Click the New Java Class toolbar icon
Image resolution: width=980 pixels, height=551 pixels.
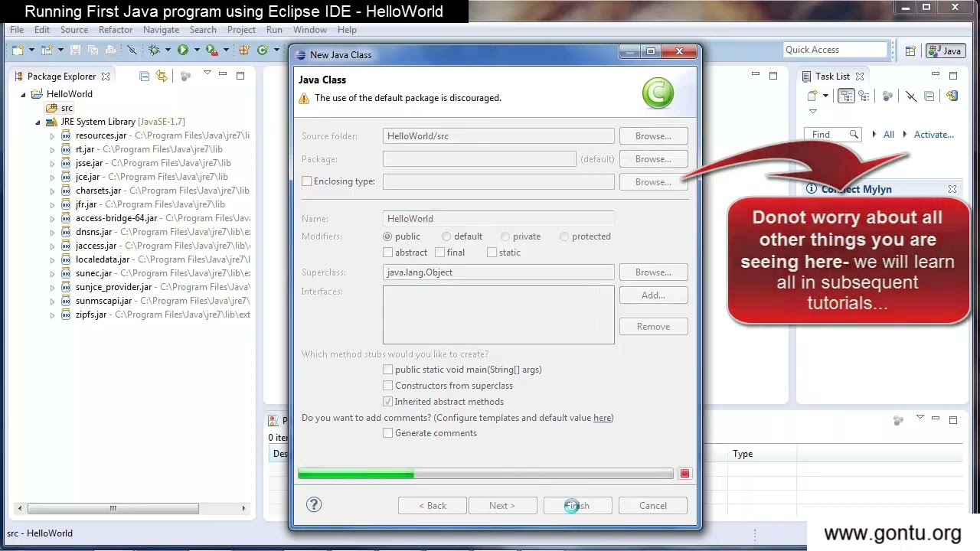[263, 50]
